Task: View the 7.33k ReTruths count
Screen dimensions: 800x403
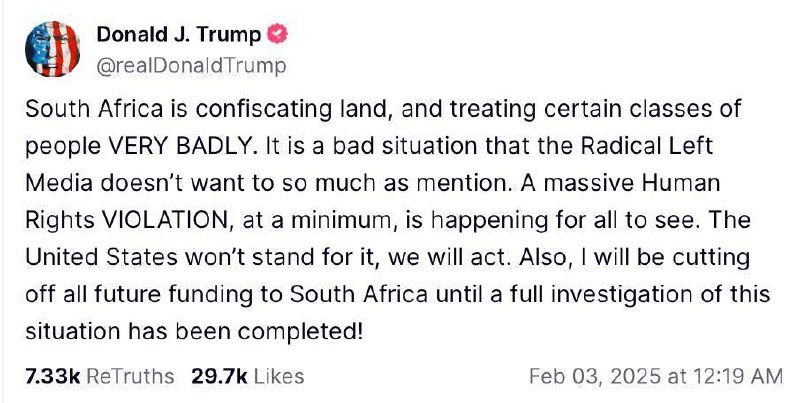Action: (53, 376)
